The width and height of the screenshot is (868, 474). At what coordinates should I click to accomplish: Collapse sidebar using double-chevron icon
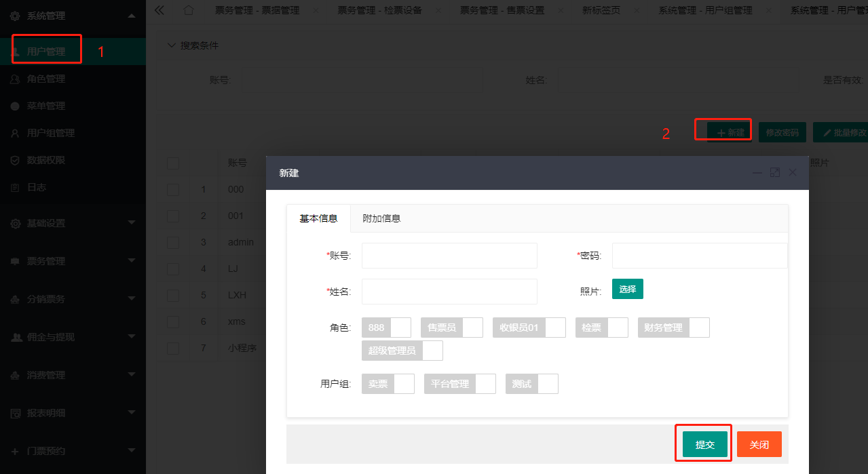159,10
